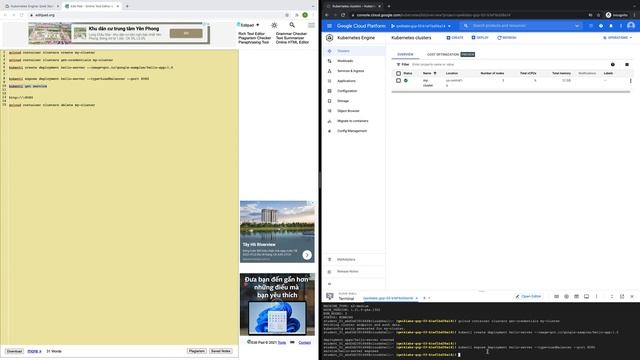Check the my-cluster row checkbox
640x360 pixels.
[x=398, y=81]
